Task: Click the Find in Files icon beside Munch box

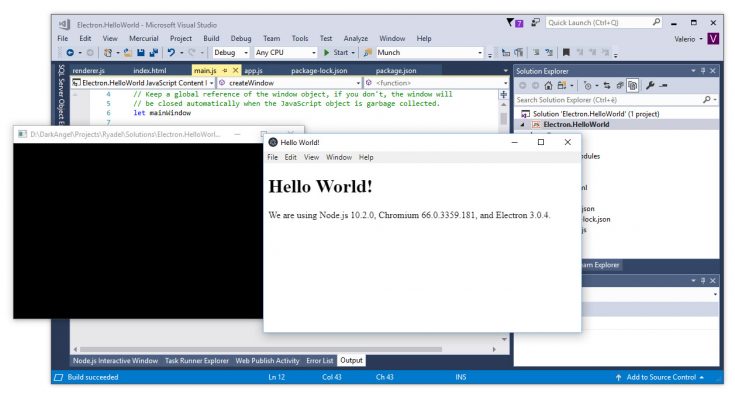Action: [x=368, y=53]
